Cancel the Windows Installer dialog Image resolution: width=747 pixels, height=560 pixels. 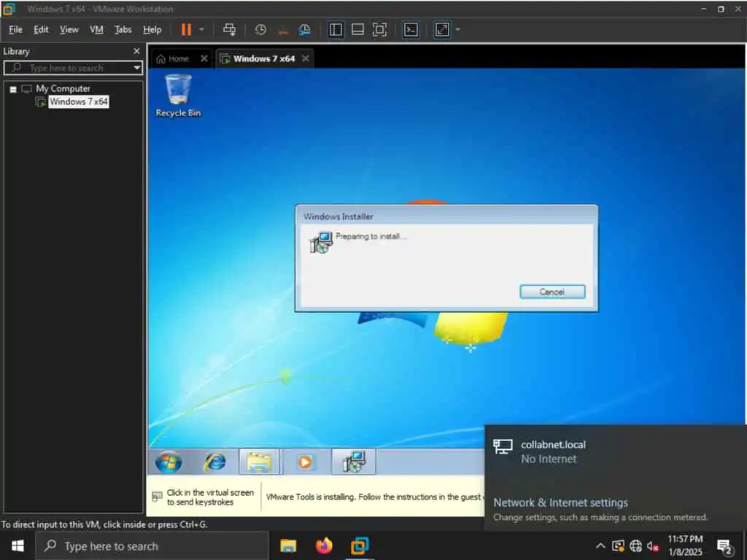(552, 292)
